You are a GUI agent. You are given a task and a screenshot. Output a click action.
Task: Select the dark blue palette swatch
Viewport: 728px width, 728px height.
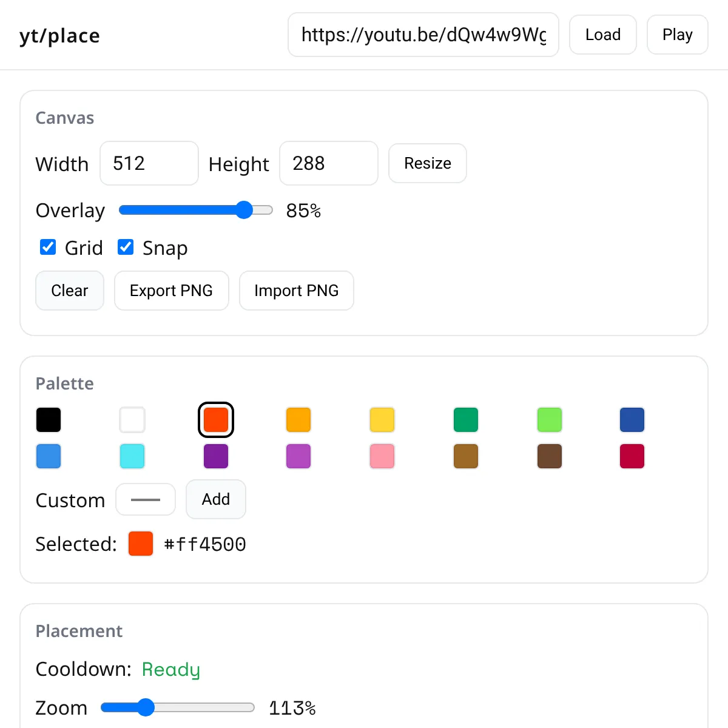[632, 420]
